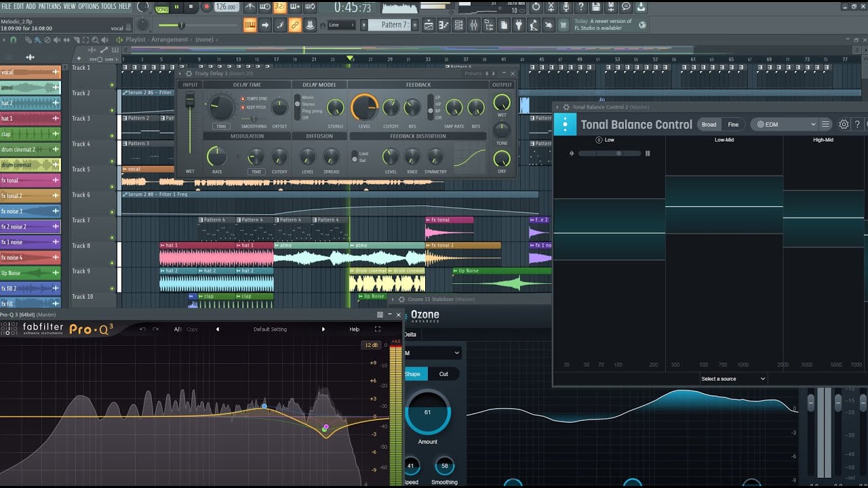
Task: Click TIME button in Modulation section
Action: (256, 171)
